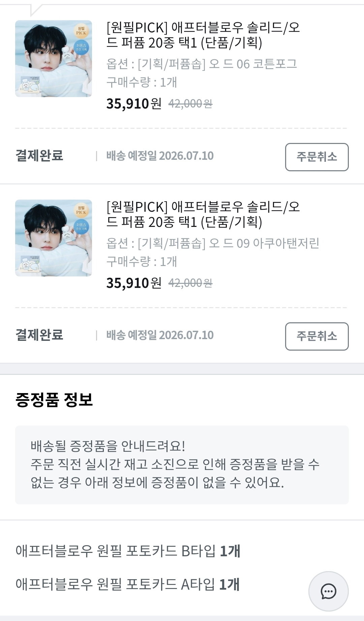Select the option text 오 드 09 아쿠아탠저린

(x=264, y=243)
